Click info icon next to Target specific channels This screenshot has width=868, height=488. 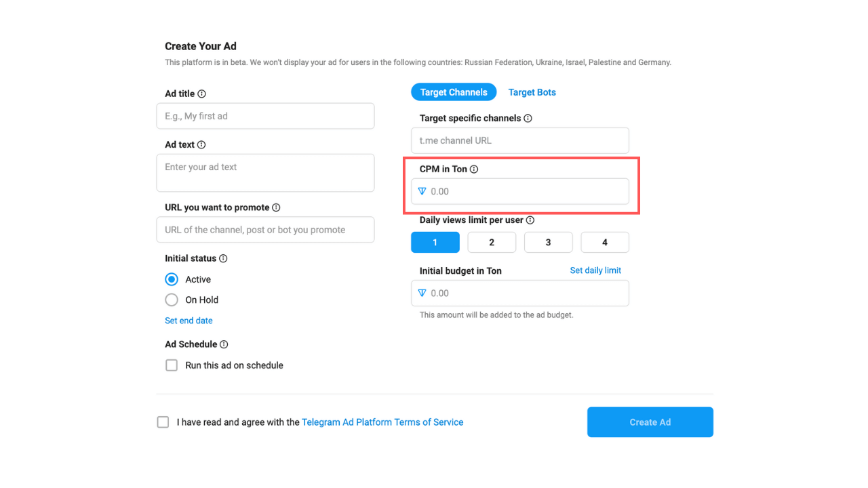[x=528, y=119]
